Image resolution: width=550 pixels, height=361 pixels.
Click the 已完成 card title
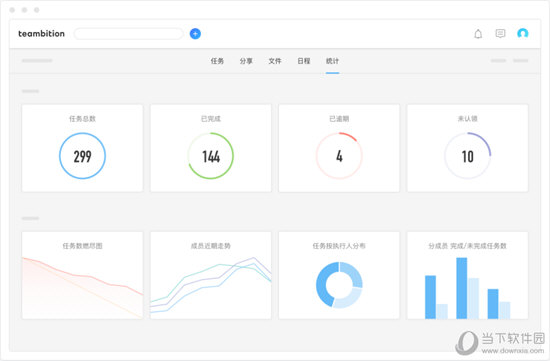pyautogui.click(x=211, y=119)
